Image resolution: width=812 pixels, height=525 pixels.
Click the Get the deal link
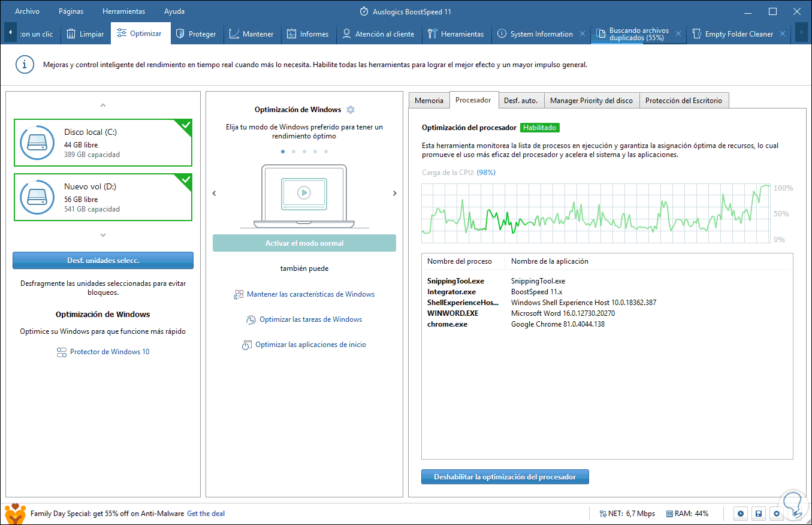tap(206, 514)
